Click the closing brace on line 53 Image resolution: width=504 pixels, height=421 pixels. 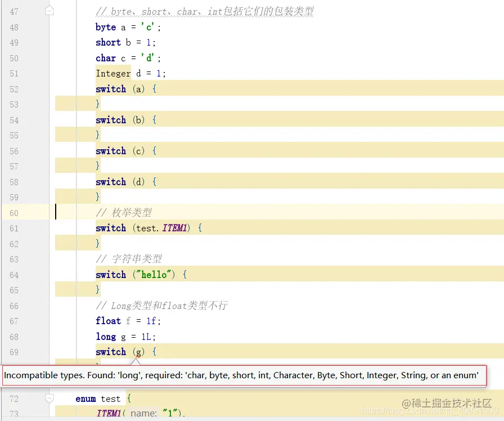97,104
